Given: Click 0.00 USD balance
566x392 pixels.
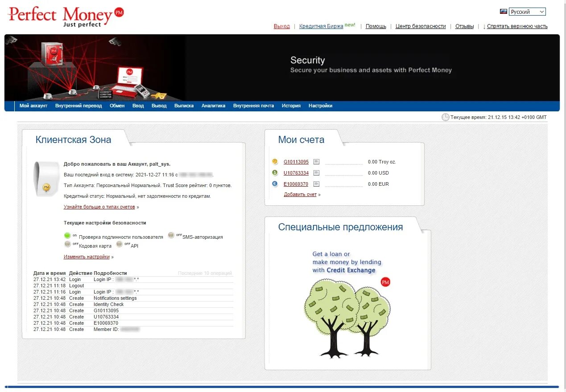Looking at the screenshot, I should 378,173.
